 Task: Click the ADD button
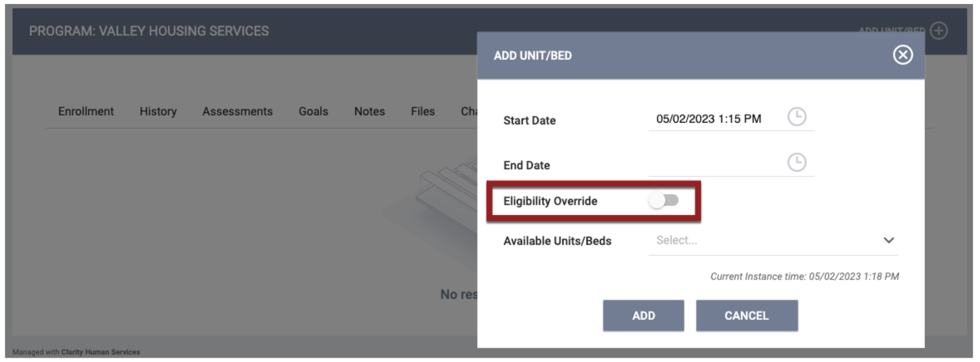point(643,315)
